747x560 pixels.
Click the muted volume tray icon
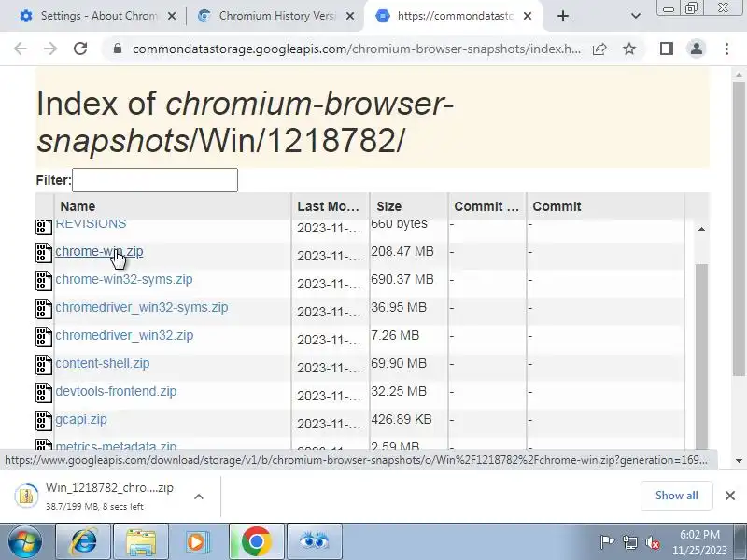[652, 542]
